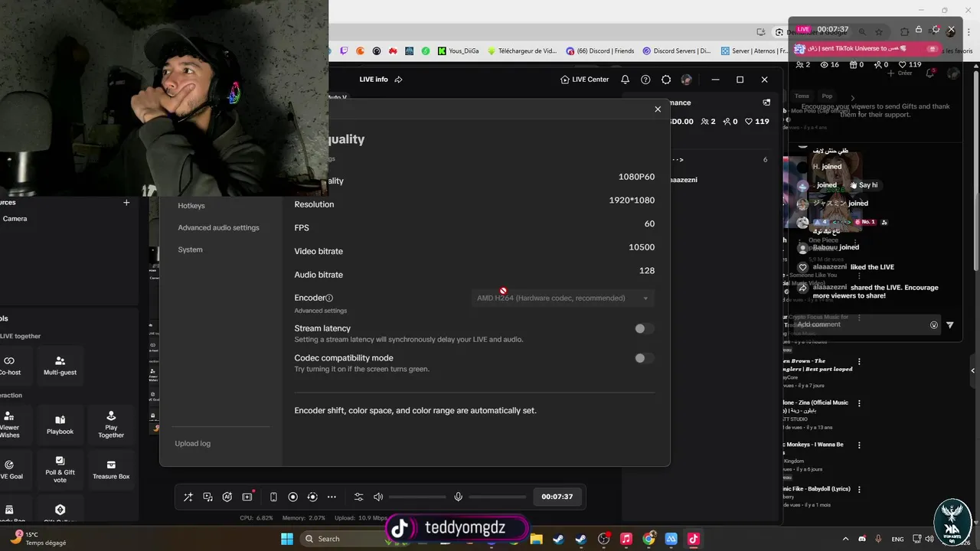Open the audio mixer sliders icon

click(358, 497)
